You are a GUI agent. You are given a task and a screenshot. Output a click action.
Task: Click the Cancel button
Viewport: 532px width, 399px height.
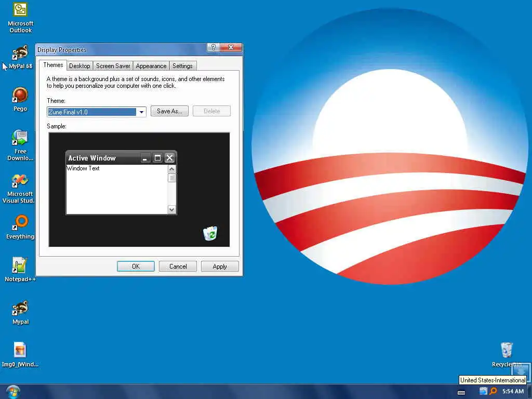coord(178,267)
